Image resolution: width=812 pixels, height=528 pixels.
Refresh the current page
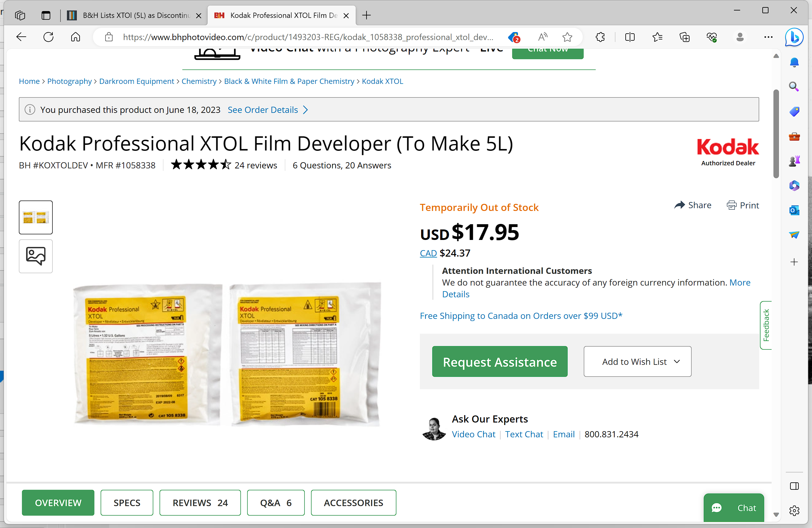click(48, 37)
